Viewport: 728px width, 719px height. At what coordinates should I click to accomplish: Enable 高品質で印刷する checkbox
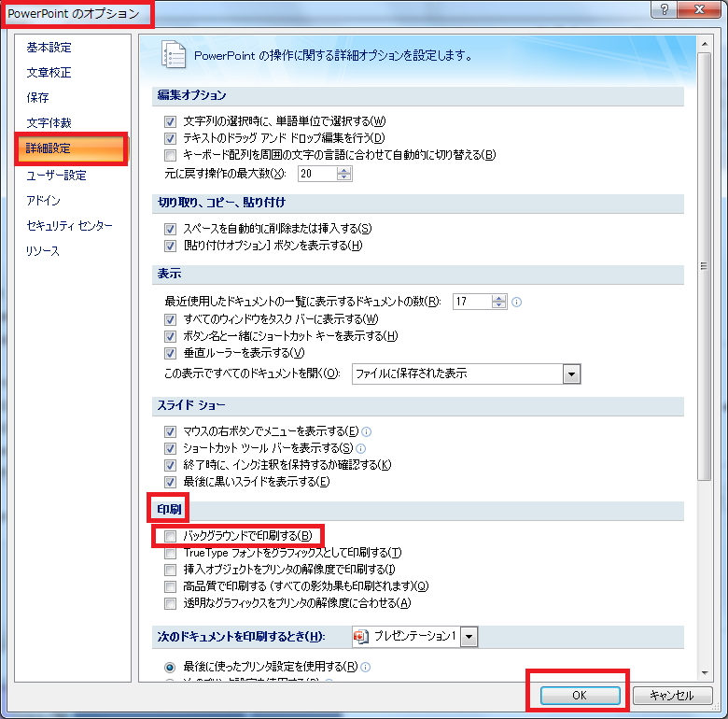(171, 586)
